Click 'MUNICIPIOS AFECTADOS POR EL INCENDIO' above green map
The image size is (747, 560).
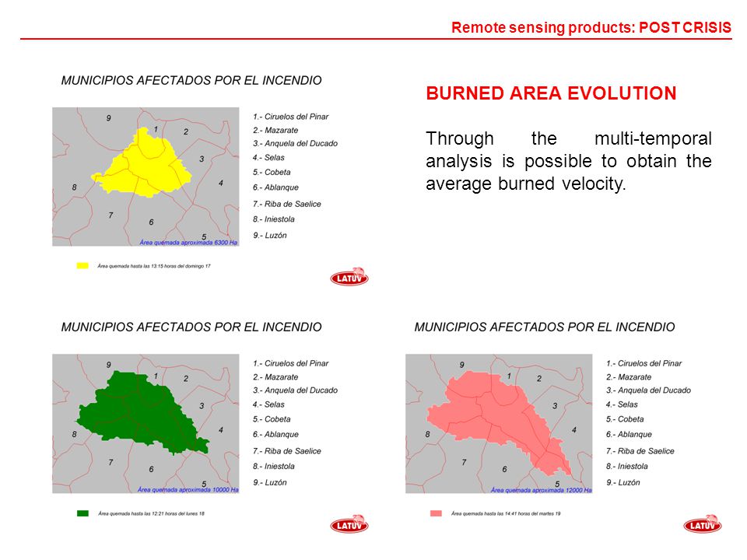click(191, 327)
